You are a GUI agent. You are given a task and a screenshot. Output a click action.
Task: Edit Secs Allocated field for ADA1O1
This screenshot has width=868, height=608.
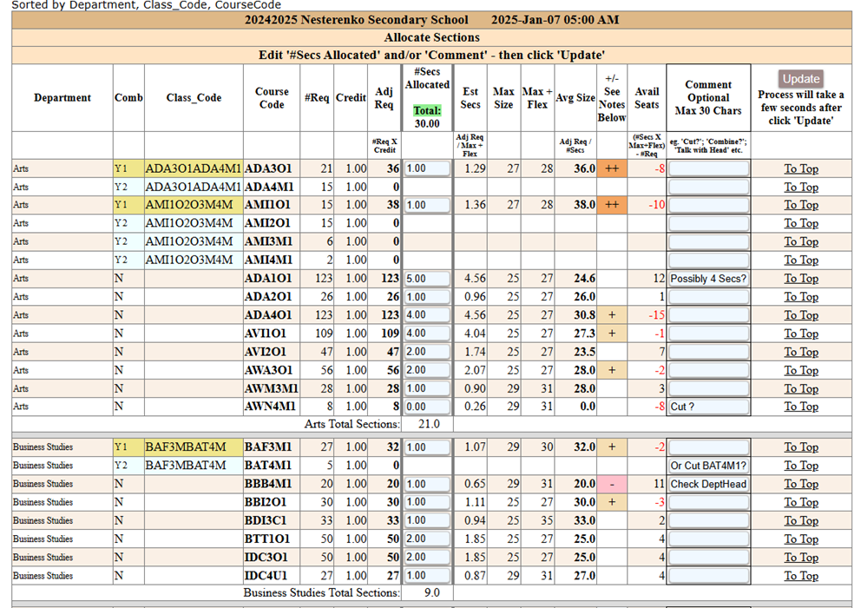427,279
